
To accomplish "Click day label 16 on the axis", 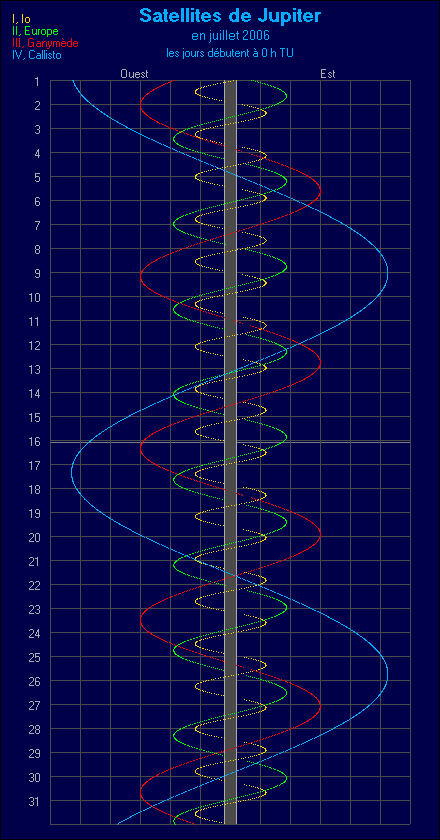I will 34,441.
